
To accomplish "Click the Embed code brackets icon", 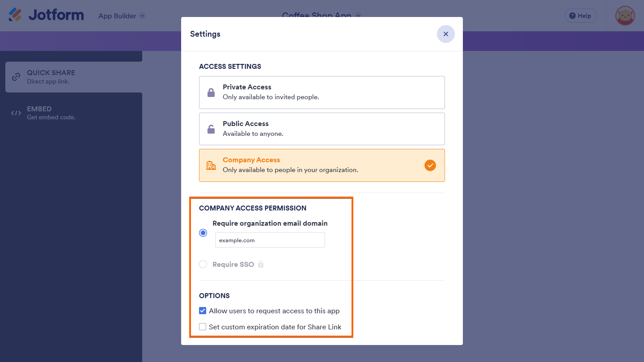I will [16, 113].
